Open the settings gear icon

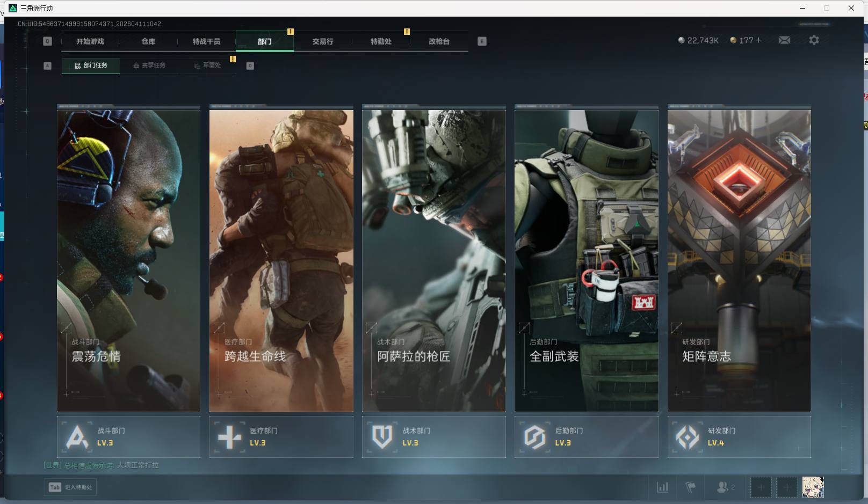click(814, 40)
